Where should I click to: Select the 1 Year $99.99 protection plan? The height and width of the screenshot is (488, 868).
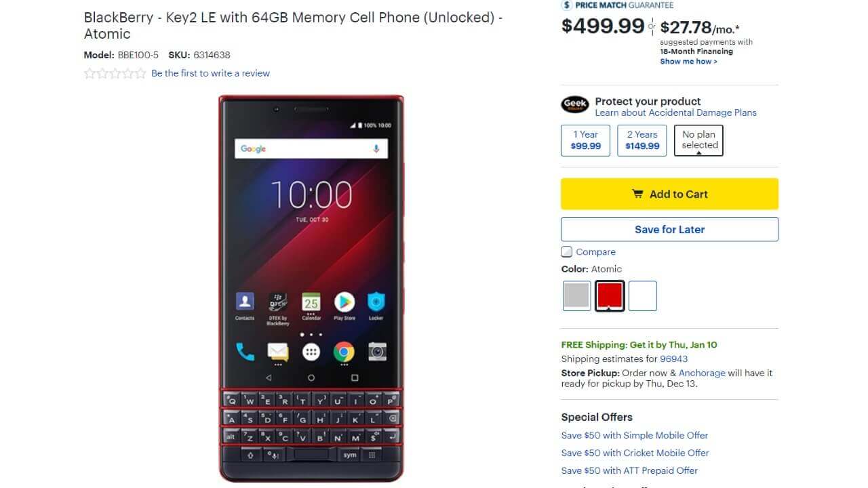586,140
